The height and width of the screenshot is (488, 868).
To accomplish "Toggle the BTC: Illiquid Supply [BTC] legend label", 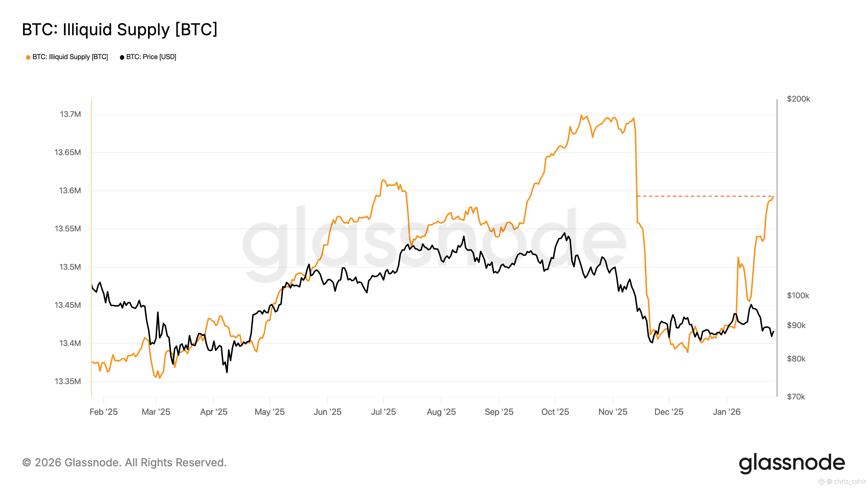I will click(x=70, y=57).
